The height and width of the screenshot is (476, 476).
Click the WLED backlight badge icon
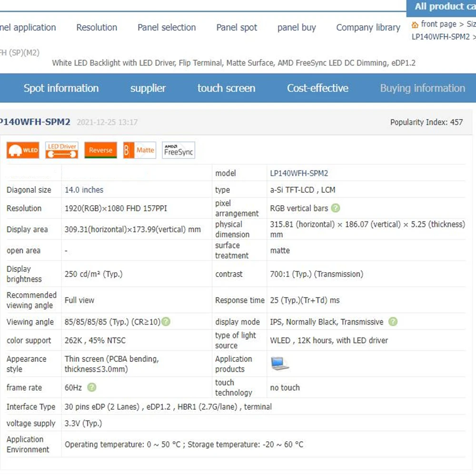[x=23, y=150]
